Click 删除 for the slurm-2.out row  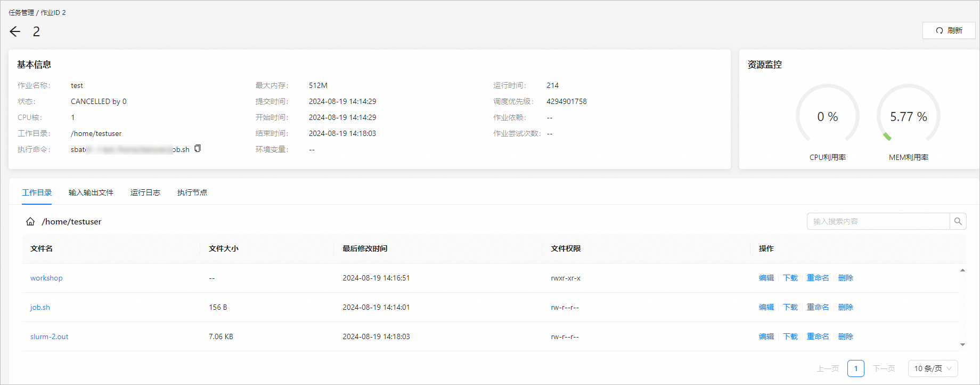846,336
